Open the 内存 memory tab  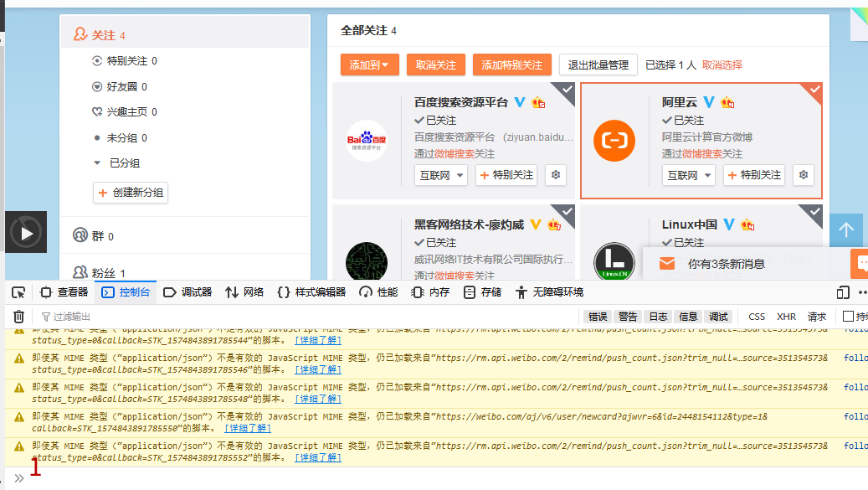[x=430, y=292]
